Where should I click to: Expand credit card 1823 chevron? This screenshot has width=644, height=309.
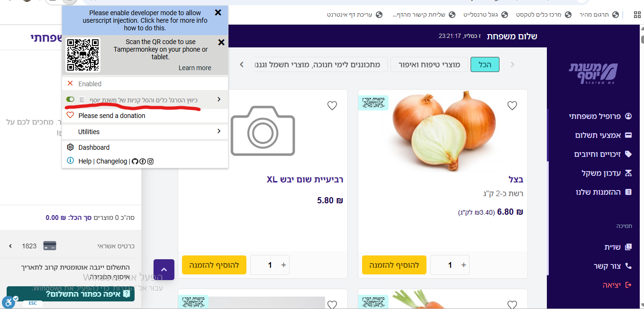click(10, 246)
